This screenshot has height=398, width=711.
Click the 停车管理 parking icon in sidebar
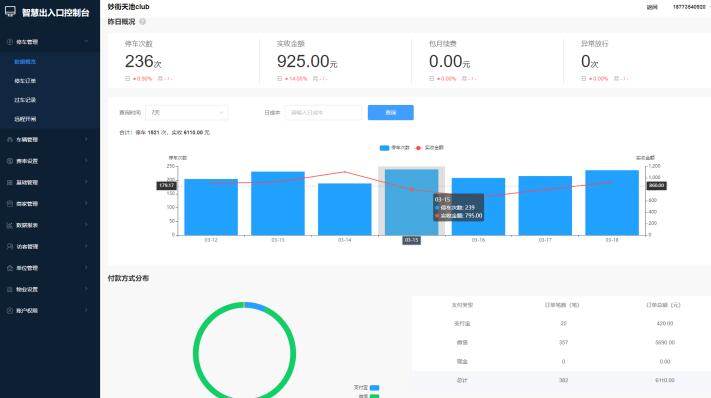(x=10, y=42)
